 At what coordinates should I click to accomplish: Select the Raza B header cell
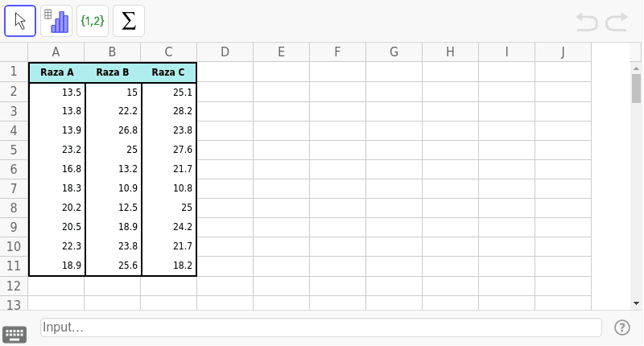point(113,72)
